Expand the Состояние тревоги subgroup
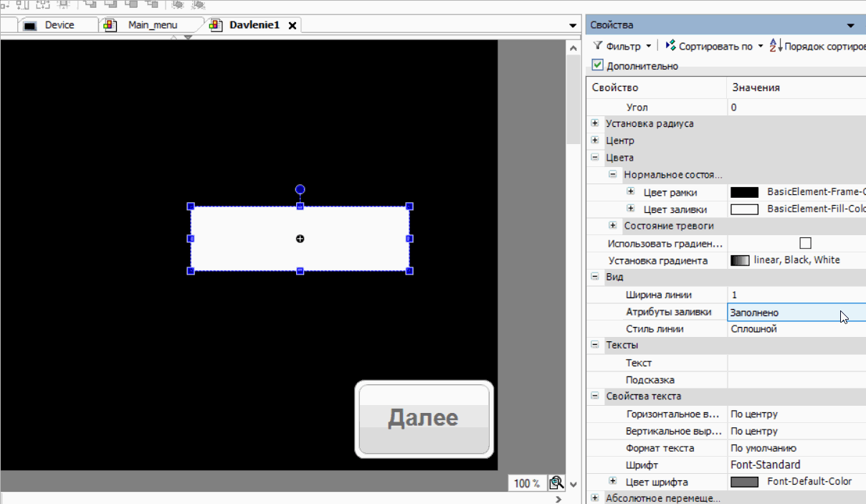The width and height of the screenshot is (866, 504). tap(613, 226)
